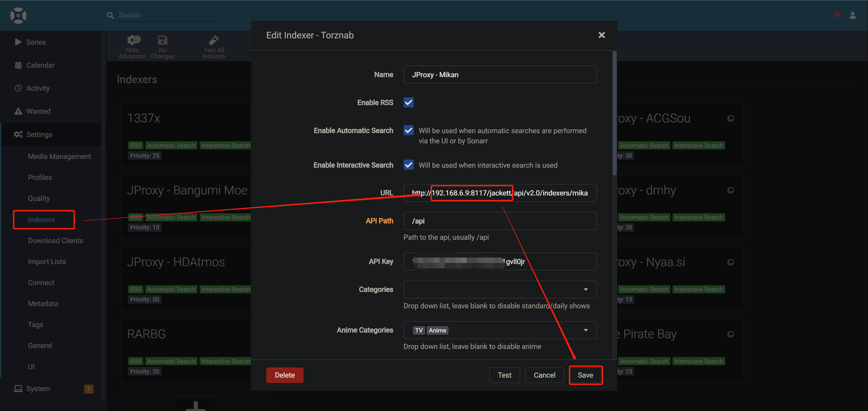
Task: Expand the Categories dropdown
Action: coord(586,290)
